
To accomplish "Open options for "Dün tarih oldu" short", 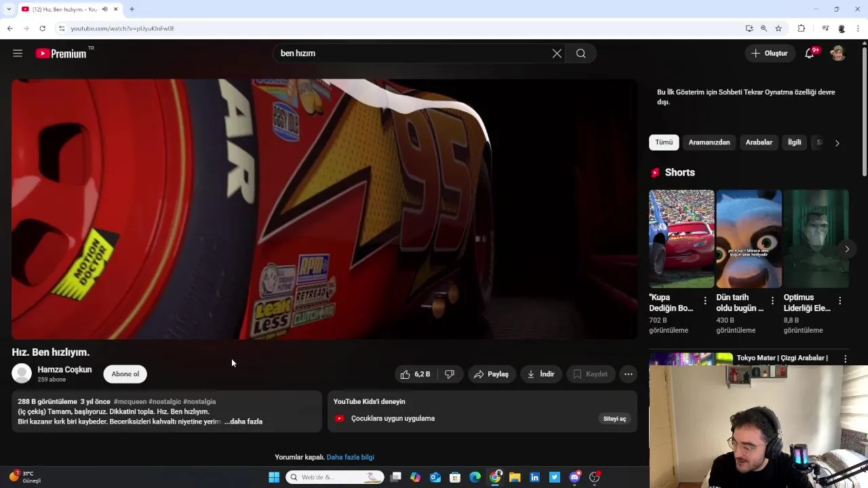I will tap(772, 301).
